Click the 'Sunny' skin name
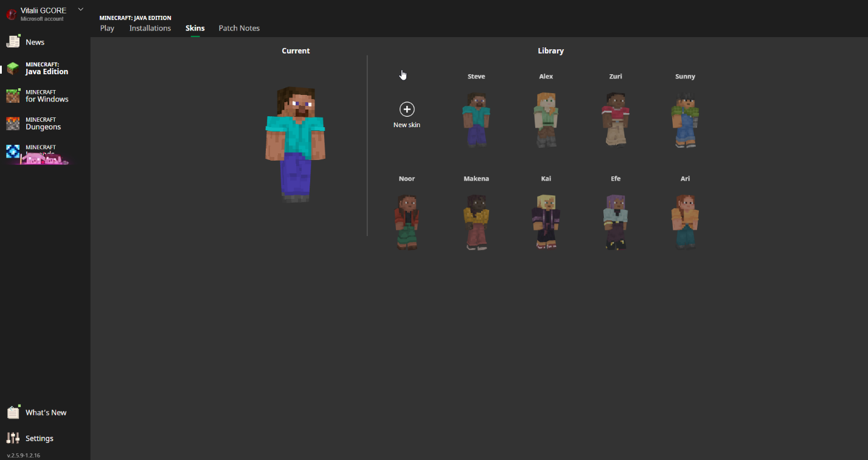This screenshot has height=460, width=868. [x=685, y=77]
